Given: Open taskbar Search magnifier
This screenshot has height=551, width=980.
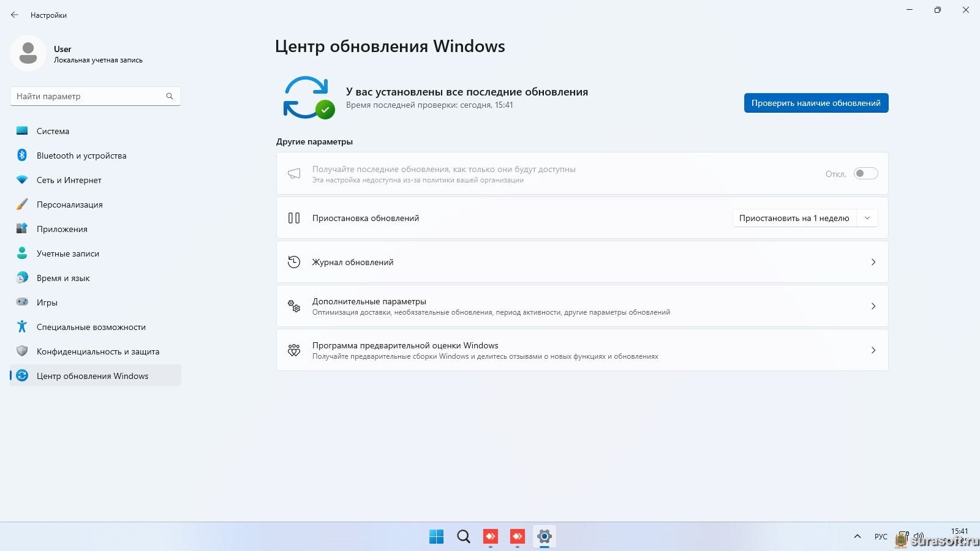Looking at the screenshot, I should pyautogui.click(x=464, y=537).
